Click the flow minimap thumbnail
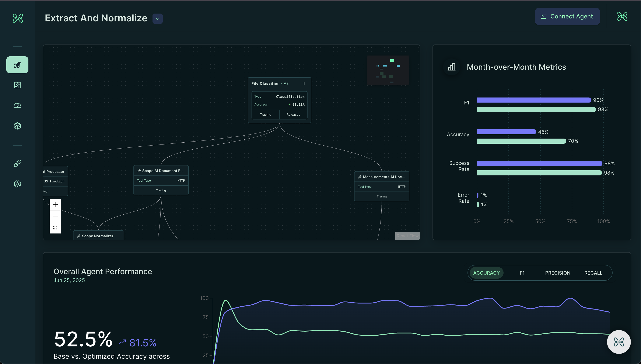641x364 pixels. tap(388, 70)
